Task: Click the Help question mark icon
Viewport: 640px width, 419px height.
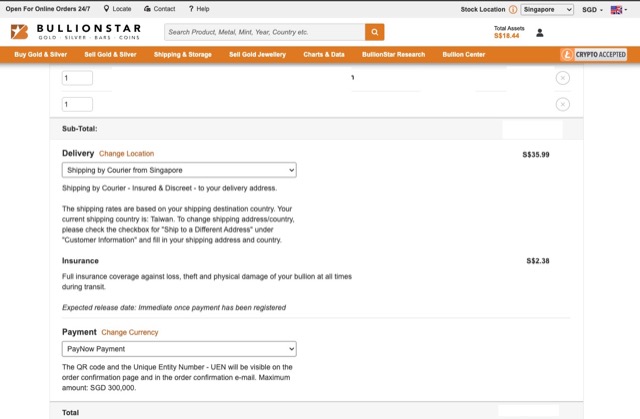Action: pyautogui.click(x=191, y=9)
